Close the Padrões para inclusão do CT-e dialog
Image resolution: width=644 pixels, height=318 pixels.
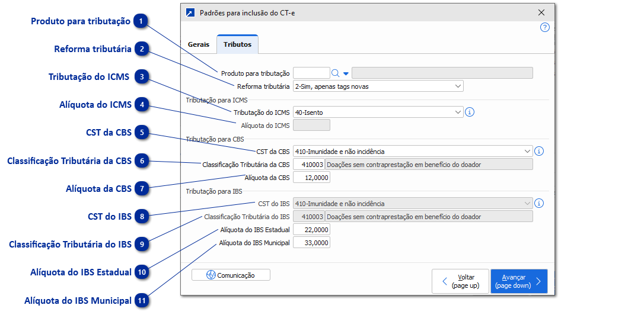click(x=541, y=12)
